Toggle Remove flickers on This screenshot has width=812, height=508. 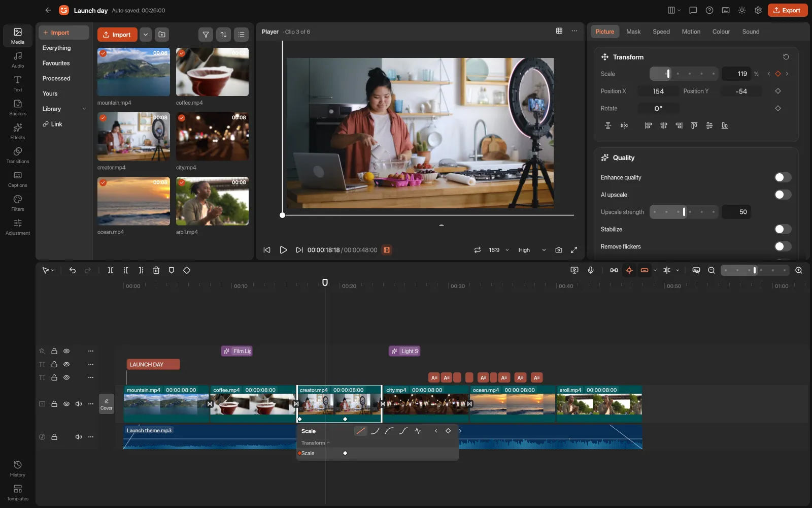click(x=783, y=246)
